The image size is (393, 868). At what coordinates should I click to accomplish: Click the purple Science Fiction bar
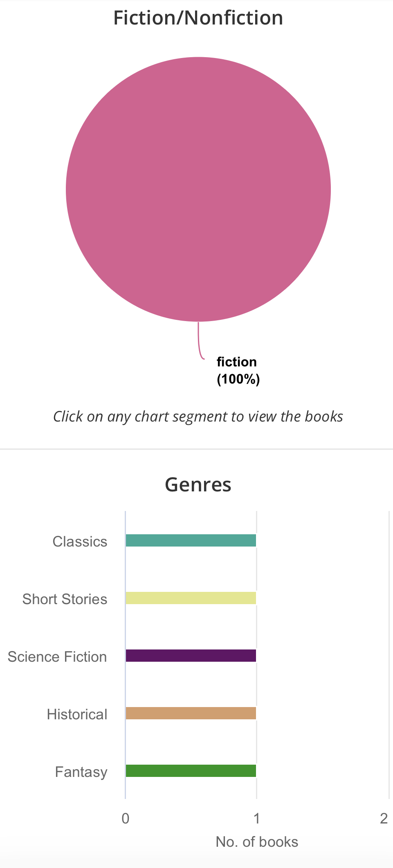coord(191,656)
